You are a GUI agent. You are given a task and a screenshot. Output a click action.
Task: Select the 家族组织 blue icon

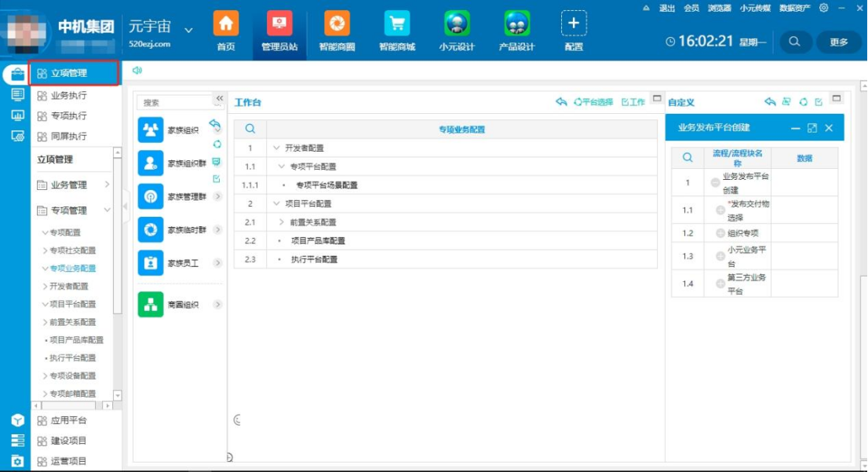151,130
